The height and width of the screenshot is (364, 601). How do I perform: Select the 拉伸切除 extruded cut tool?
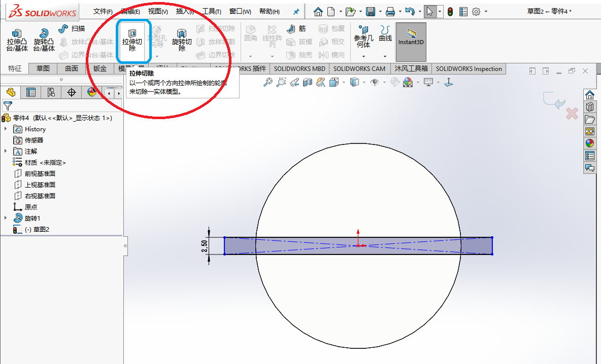click(132, 41)
